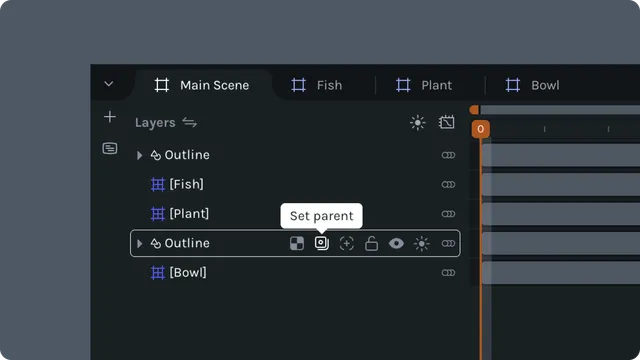Click the link icon on [Fish] row
Image resolution: width=640 pixels, height=360 pixels.
point(448,184)
